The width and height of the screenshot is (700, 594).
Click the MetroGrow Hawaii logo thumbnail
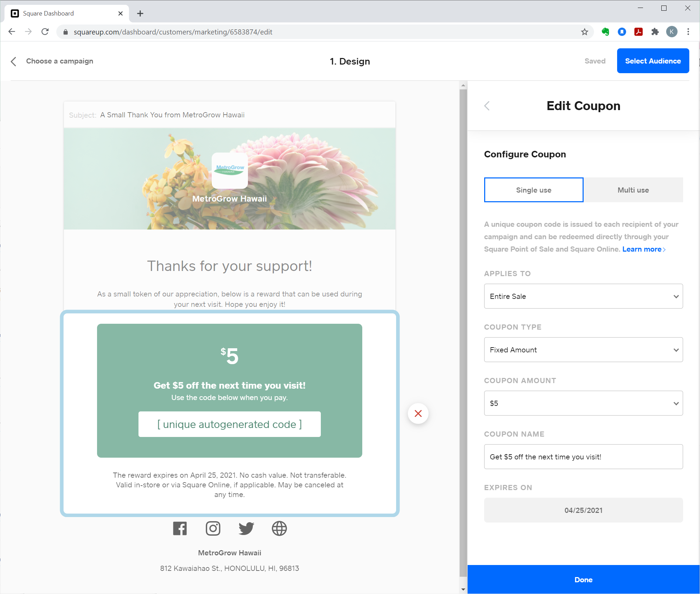(230, 171)
